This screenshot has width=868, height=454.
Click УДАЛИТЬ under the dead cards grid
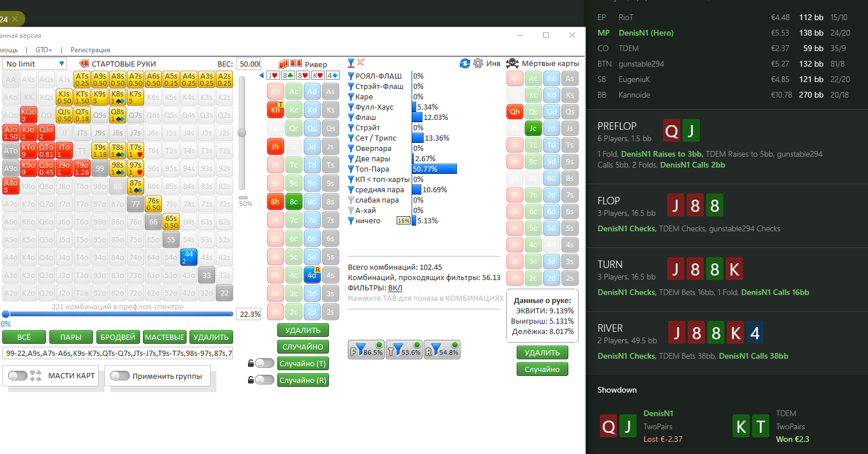pos(542,352)
